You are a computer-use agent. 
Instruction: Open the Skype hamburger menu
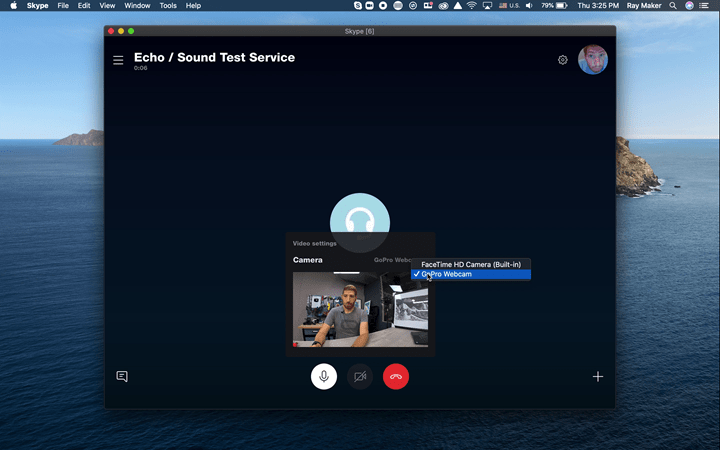pos(118,60)
